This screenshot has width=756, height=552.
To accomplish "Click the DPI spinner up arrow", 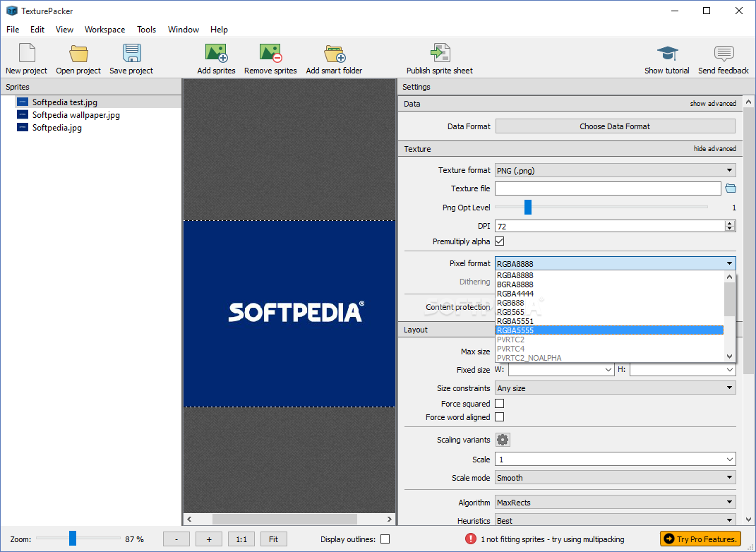I will pos(729,223).
